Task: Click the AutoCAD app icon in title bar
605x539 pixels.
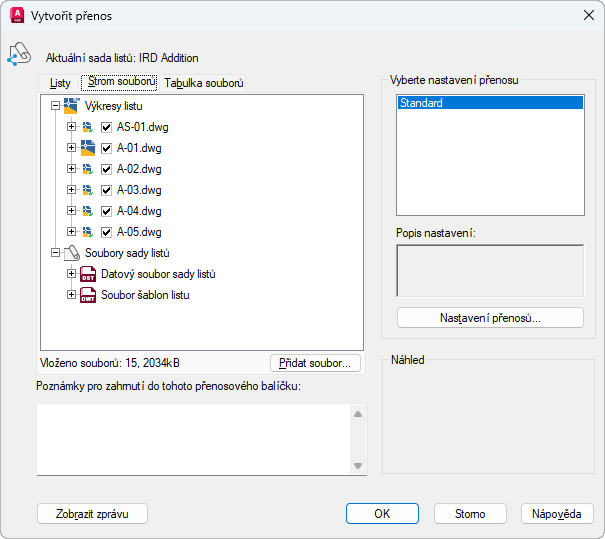Action: pos(16,15)
